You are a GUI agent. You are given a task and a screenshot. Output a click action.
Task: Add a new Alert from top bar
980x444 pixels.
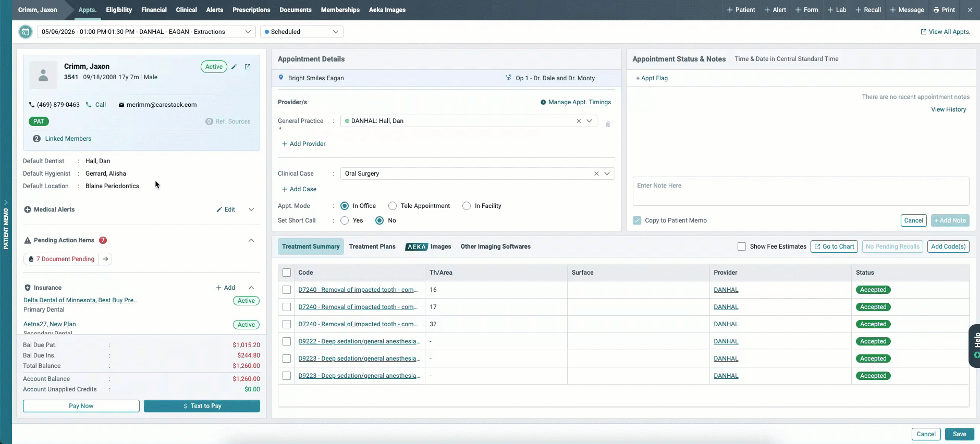click(x=775, y=10)
